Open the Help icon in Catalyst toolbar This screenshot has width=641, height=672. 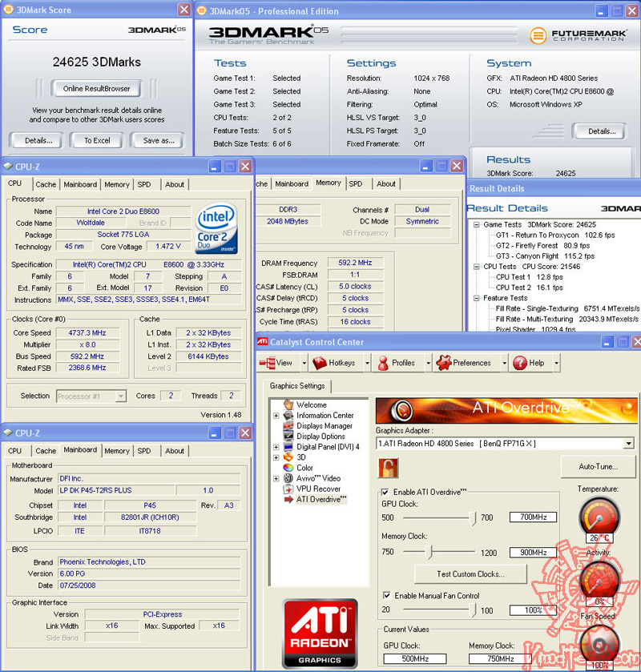click(x=520, y=363)
